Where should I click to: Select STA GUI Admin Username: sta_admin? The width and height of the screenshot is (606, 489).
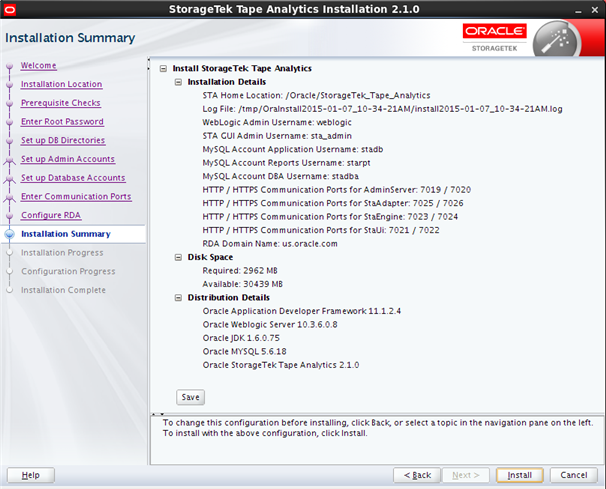(277, 136)
